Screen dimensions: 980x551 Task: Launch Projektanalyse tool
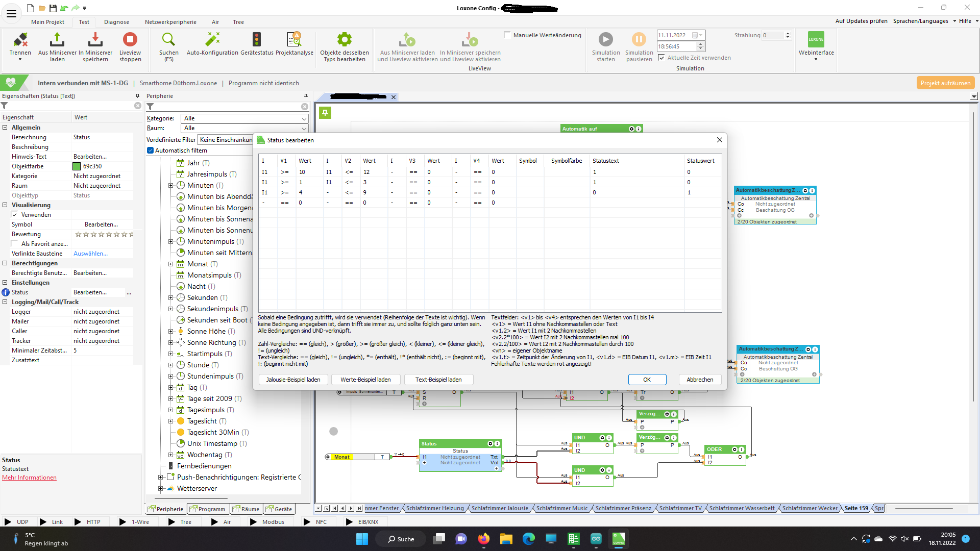[x=294, y=40]
